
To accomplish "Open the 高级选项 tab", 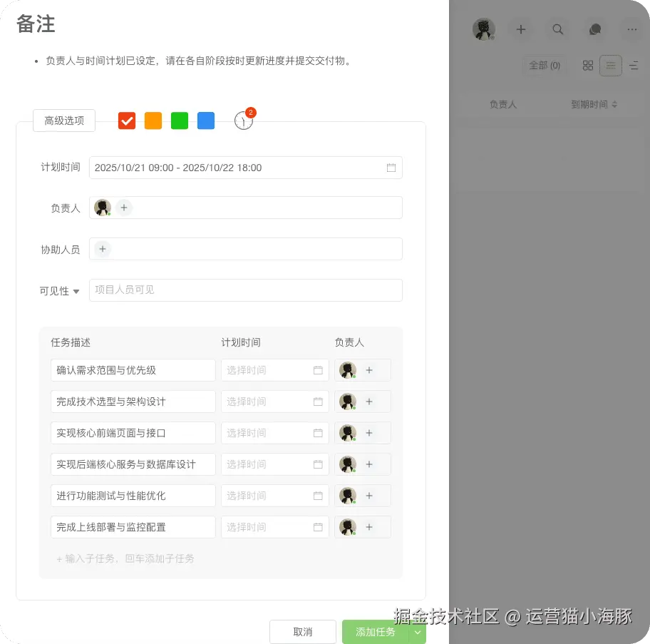I will (64, 121).
